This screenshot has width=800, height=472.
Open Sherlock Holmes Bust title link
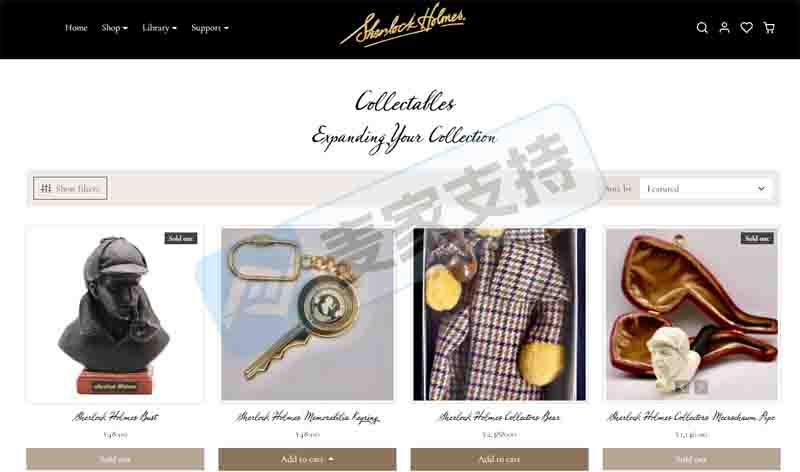[115, 417]
